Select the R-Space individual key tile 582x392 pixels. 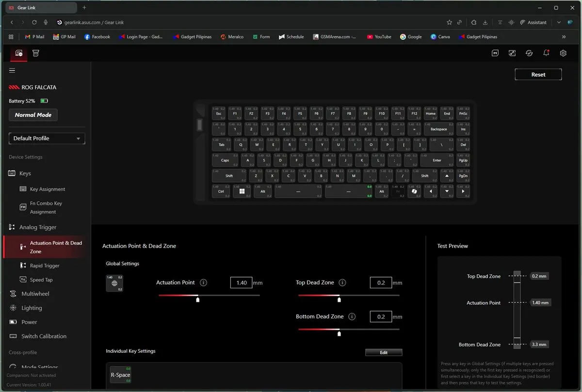click(120, 375)
